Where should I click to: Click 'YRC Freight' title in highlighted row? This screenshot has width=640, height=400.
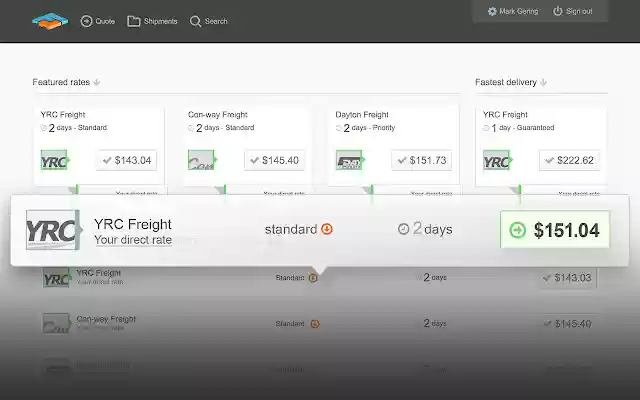click(133, 224)
